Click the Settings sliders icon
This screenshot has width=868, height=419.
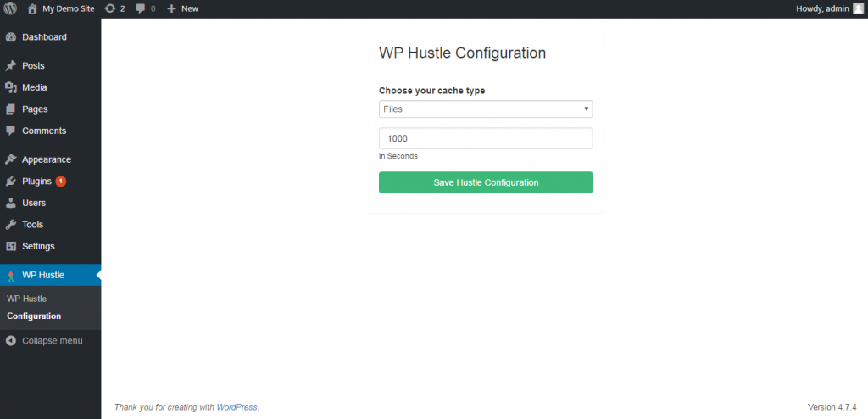click(10, 246)
